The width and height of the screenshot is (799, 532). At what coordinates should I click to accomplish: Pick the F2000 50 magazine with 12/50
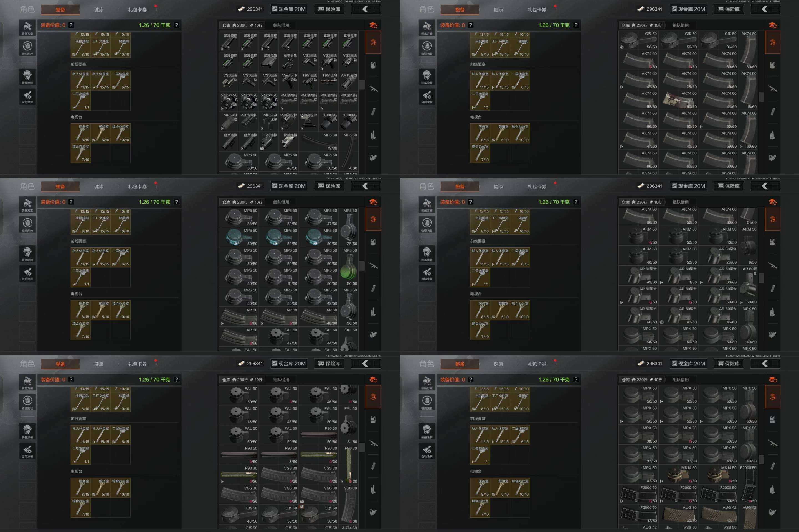coord(638,514)
